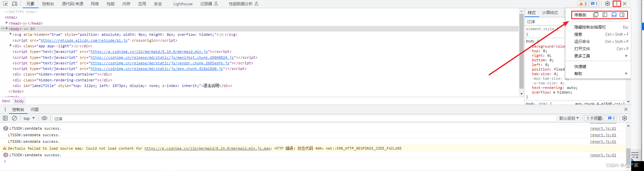Select the 控制台 drawer tab
This screenshot has height=171, width=644.
point(18,109)
